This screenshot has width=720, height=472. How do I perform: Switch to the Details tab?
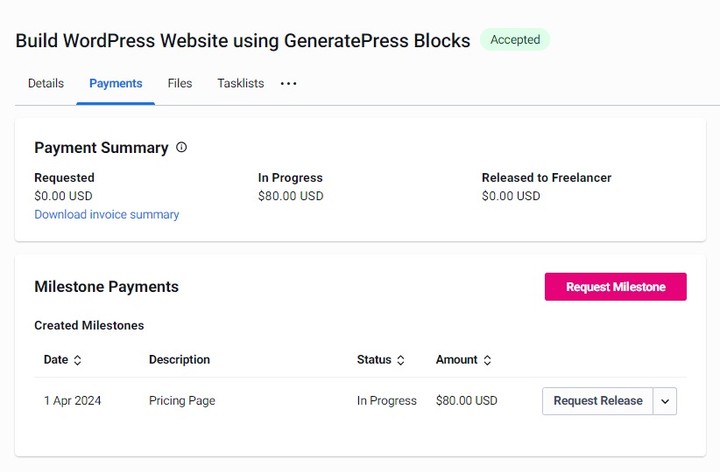[46, 84]
